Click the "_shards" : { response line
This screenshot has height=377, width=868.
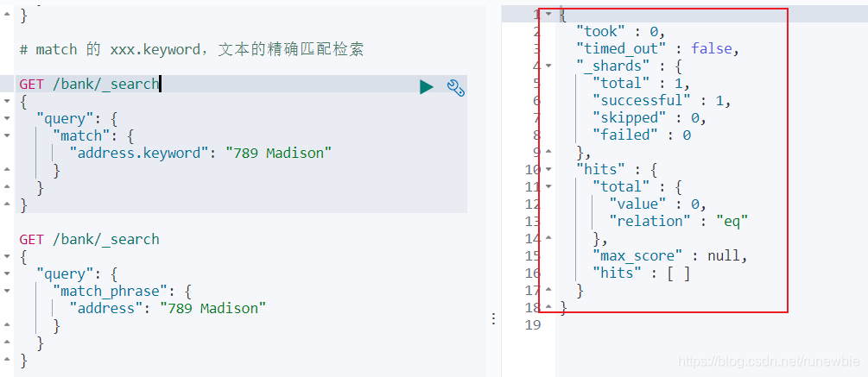click(630, 66)
